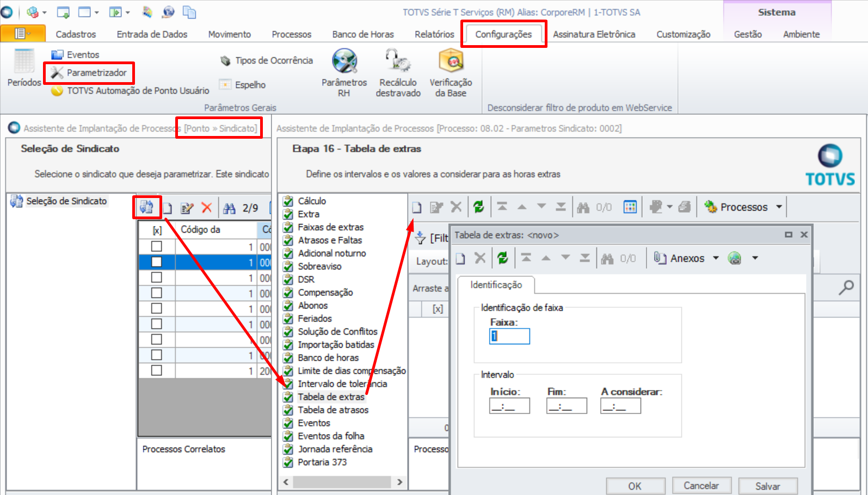
Task: Click the Início time field
Action: [509, 406]
